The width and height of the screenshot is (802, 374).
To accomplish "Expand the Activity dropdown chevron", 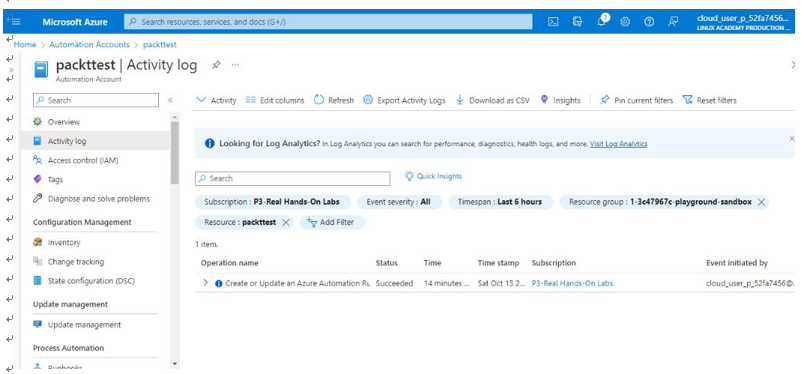I will click(202, 100).
